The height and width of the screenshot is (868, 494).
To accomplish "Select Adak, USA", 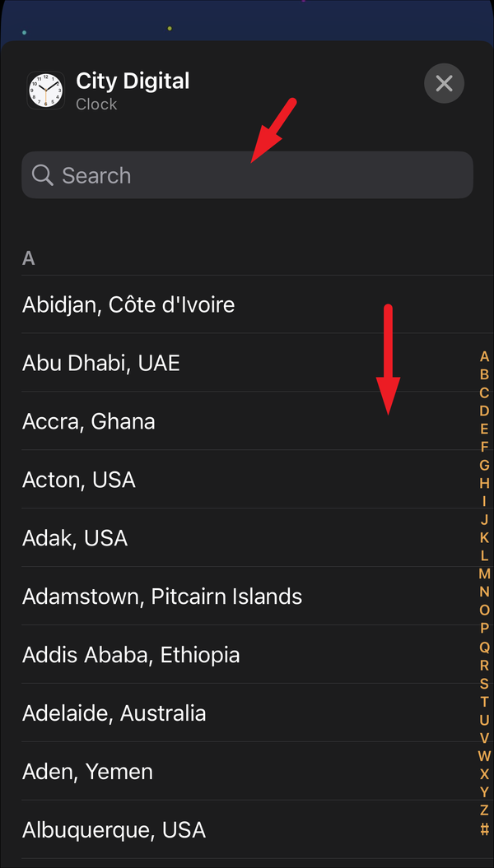I will tap(75, 538).
